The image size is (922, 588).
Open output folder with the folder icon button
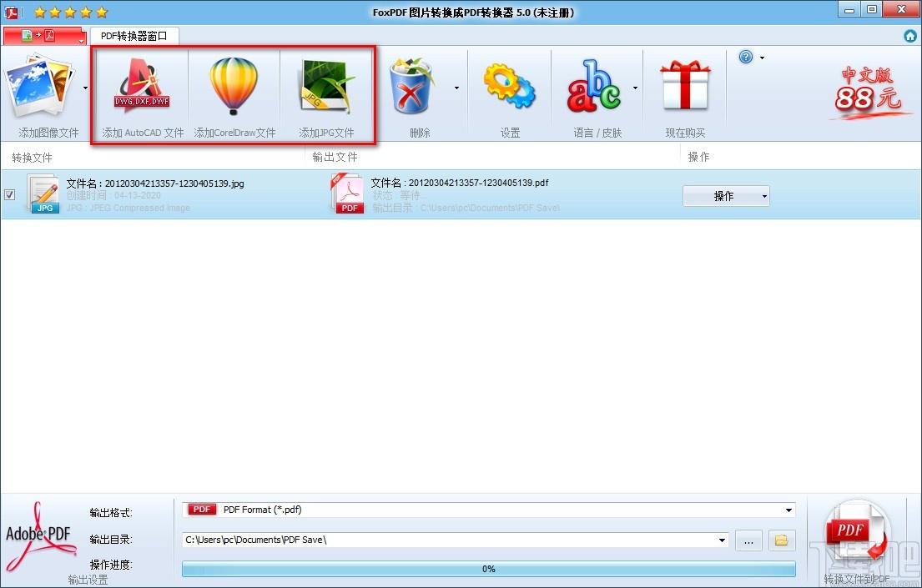pyautogui.click(x=782, y=540)
